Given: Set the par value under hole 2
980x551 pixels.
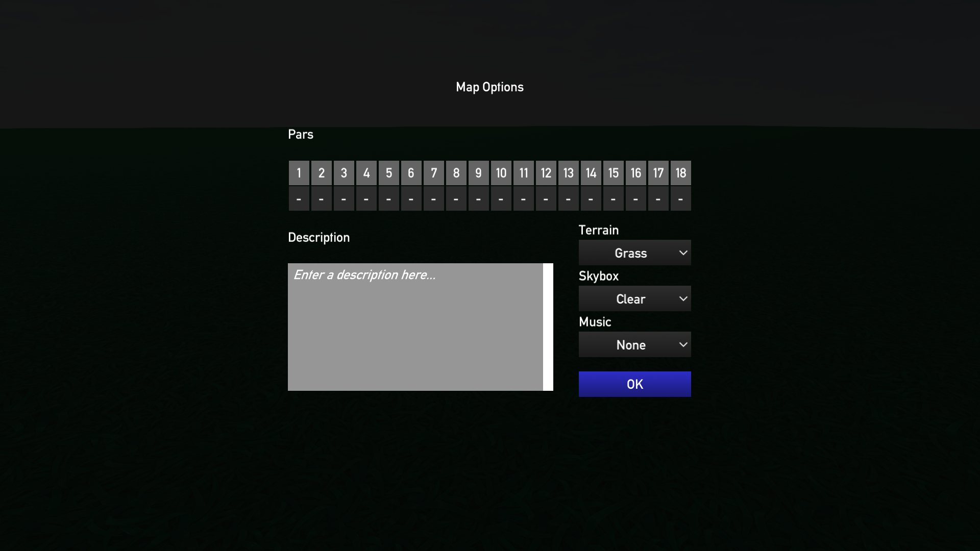Looking at the screenshot, I should [322, 198].
